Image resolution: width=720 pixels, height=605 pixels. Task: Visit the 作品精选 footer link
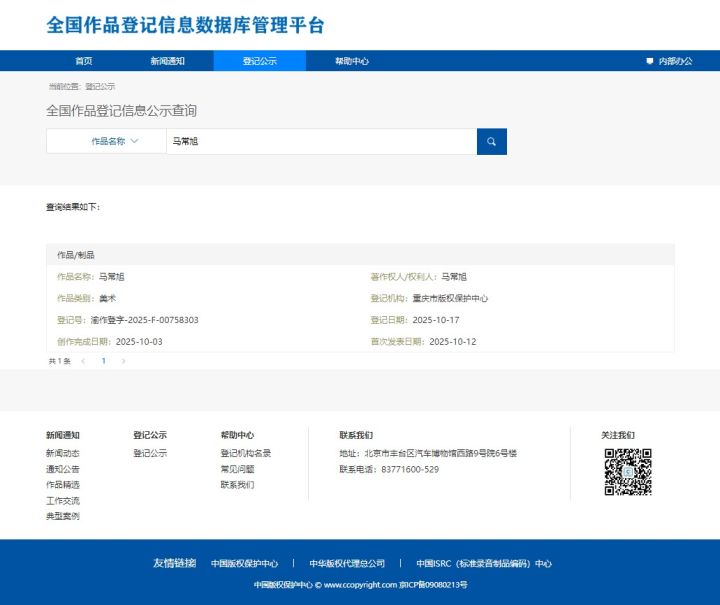pos(62,485)
